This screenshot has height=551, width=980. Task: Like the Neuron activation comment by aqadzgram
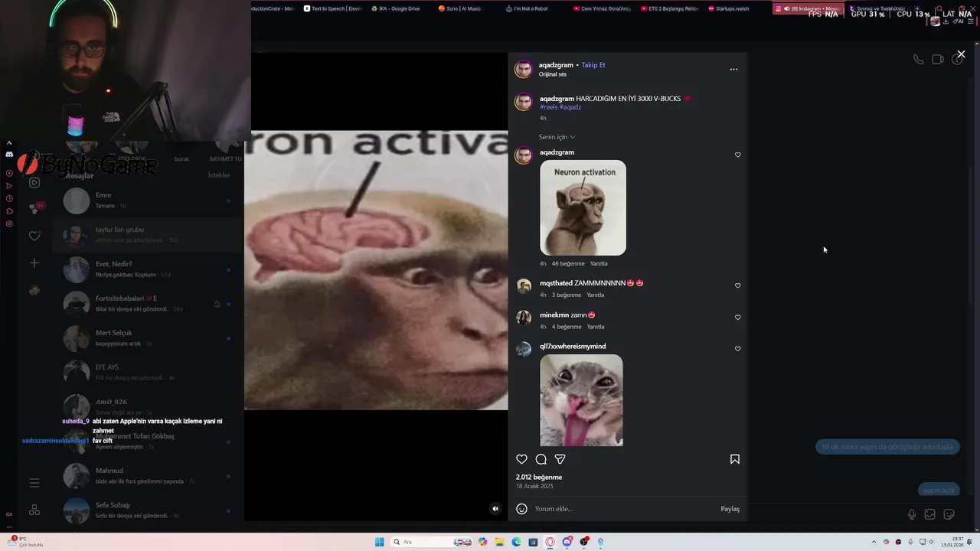pyautogui.click(x=737, y=155)
